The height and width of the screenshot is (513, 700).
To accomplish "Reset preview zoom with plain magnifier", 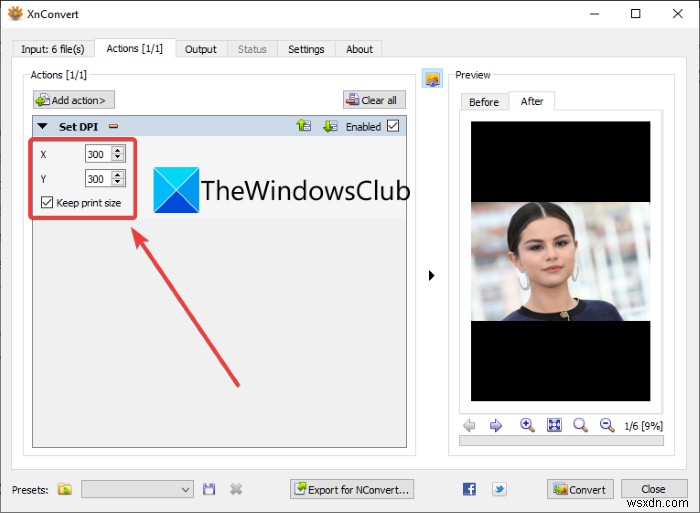I will (580, 425).
